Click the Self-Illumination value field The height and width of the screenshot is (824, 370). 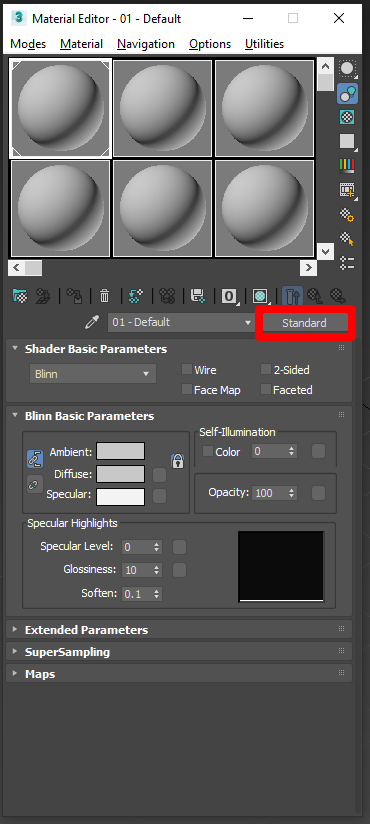tap(270, 451)
